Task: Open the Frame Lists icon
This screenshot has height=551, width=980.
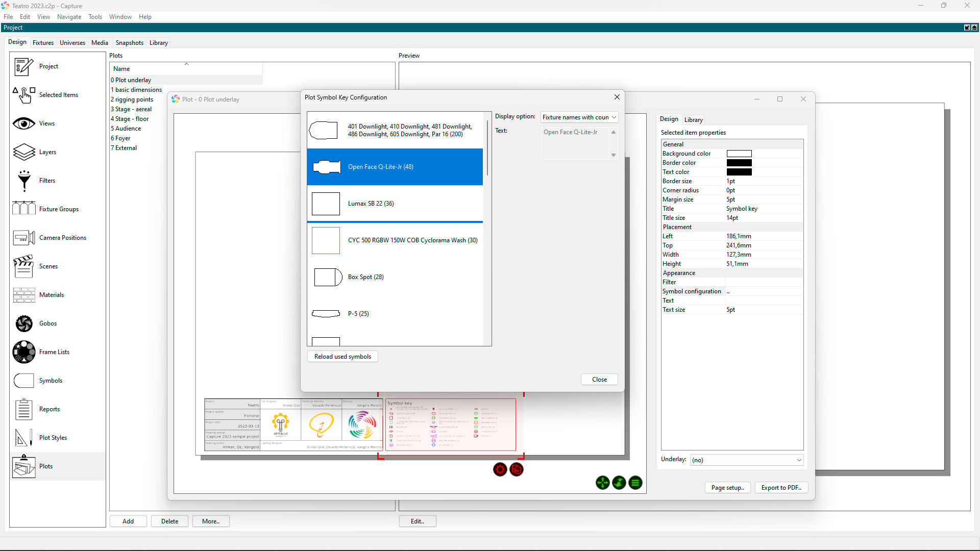Action: pyautogui.click(x=23, y=352)
